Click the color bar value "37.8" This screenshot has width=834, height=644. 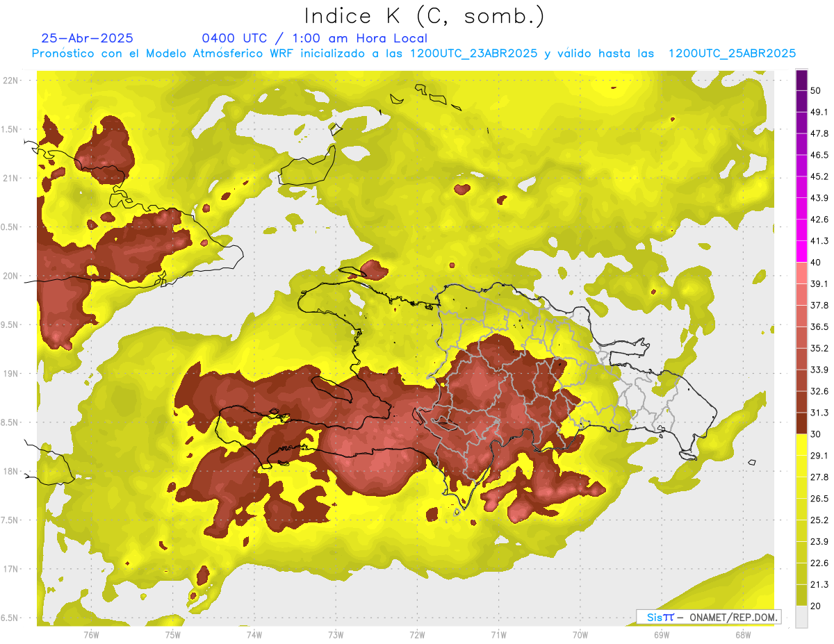coord(819,305)
